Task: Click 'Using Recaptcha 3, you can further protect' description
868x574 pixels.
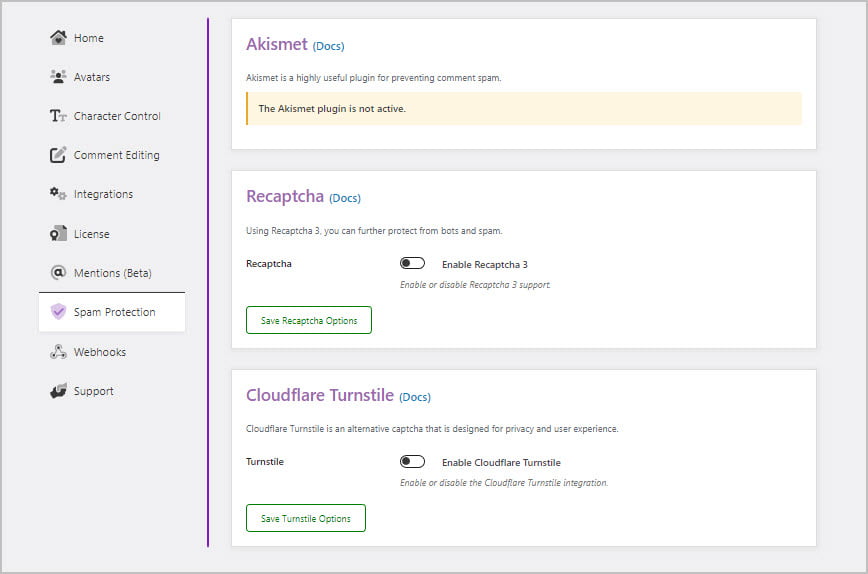Action: pyautogui.click(x=374, y=230)
